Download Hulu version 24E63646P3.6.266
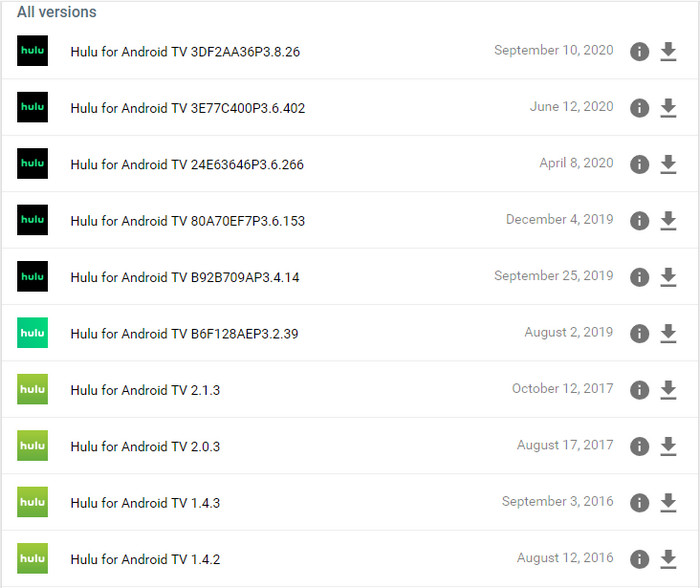Screen dimensions: 700x588 tap(668, 164)
